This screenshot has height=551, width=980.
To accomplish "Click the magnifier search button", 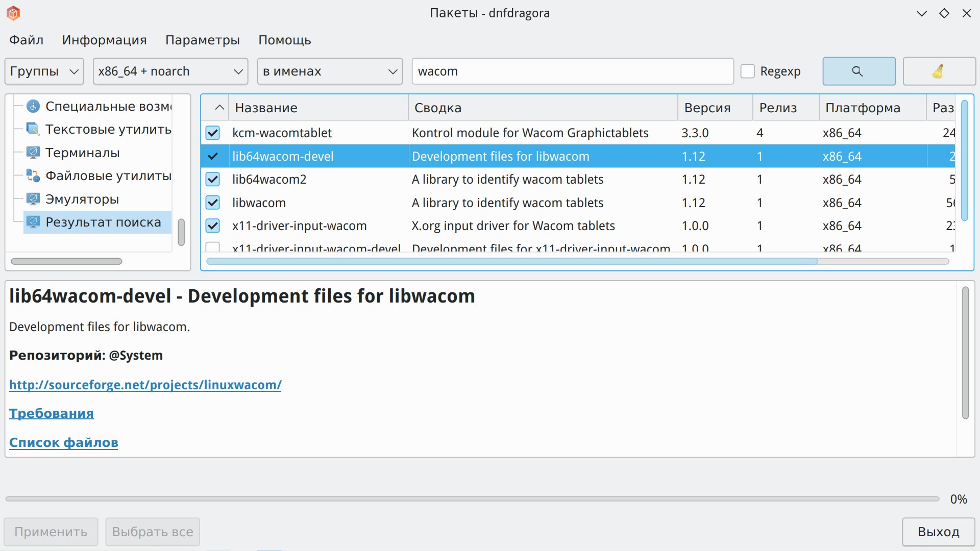I will (x=859, y=71).
